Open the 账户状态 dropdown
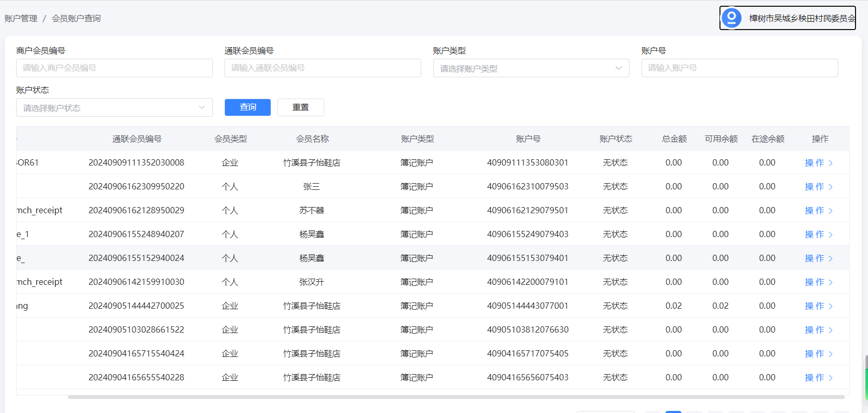868x413 pixels. pyautogui.click(x=114, y=107)
